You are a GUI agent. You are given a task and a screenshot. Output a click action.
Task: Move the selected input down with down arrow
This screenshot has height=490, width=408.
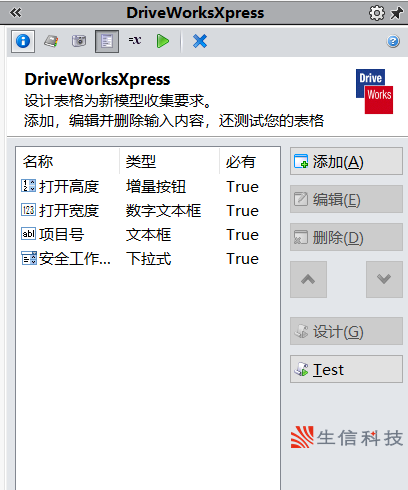(x=384, y=279)
